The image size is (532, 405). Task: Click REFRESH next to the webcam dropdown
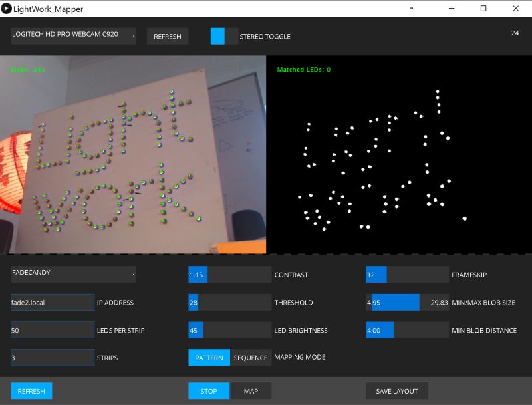coord(167,36)
